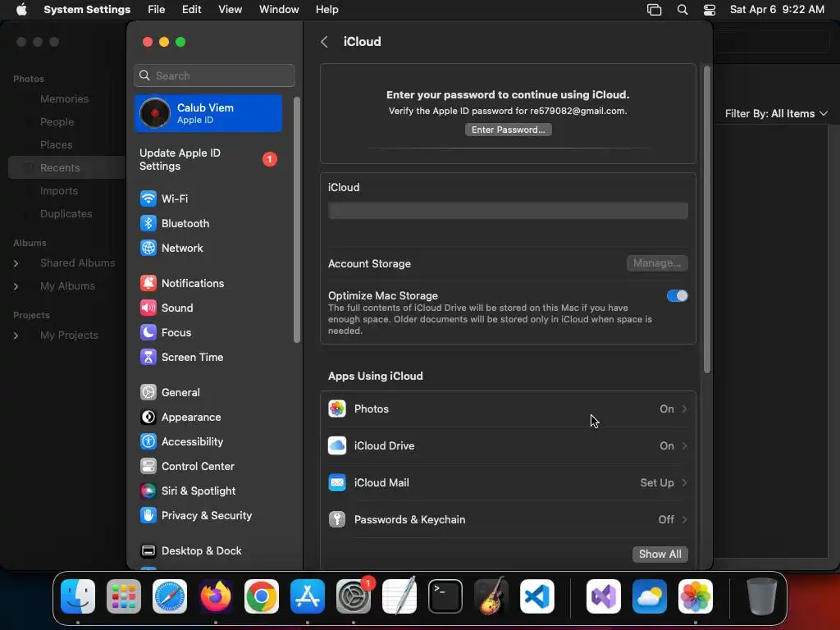Open Spotlight search in menu bar
The height and width of the screenshot is (630, 840).
[682, 10]
